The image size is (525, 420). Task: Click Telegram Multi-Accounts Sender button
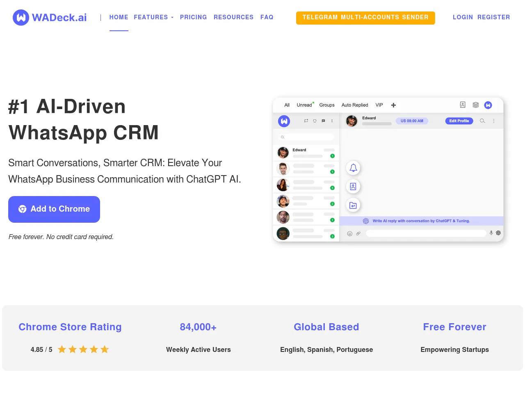point(365,18)
